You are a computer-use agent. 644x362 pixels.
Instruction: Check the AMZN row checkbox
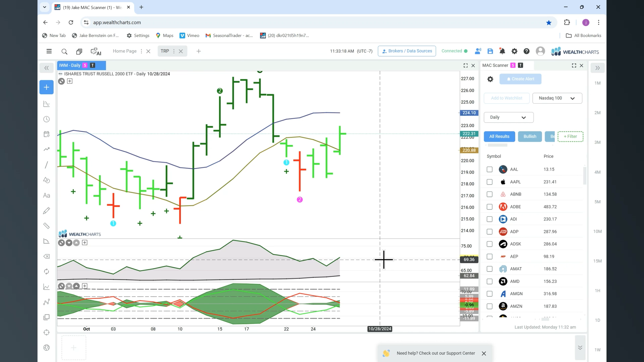coord(489,306)
